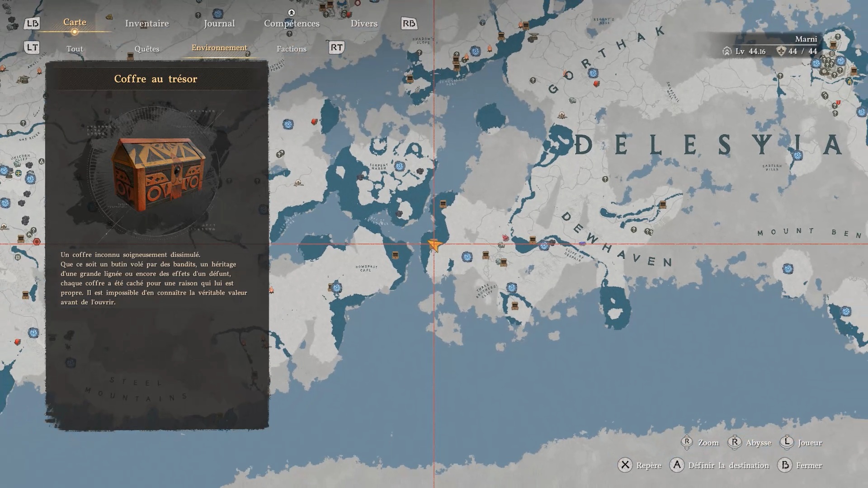The image size is (868, 488).
Task: Filter map by Quêtes
Action: coord(147,49)
